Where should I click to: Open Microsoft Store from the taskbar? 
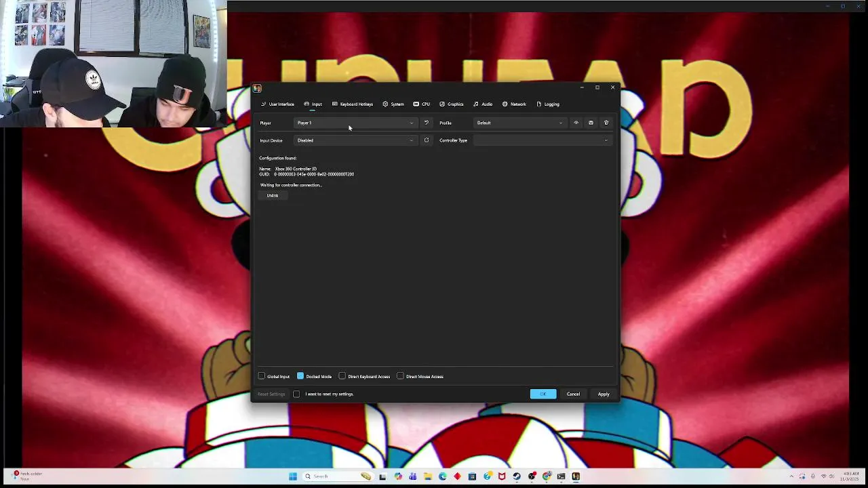coord(473,476)
